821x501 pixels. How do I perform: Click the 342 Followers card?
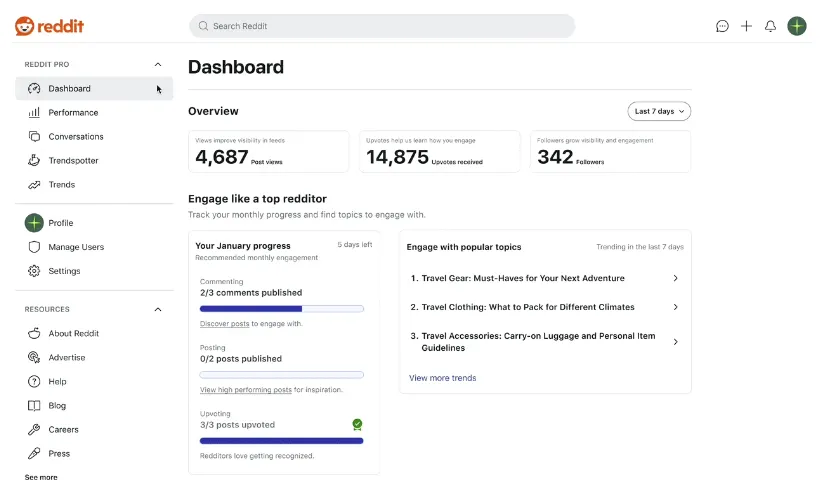pyautogui.click(x=611, y=151)
